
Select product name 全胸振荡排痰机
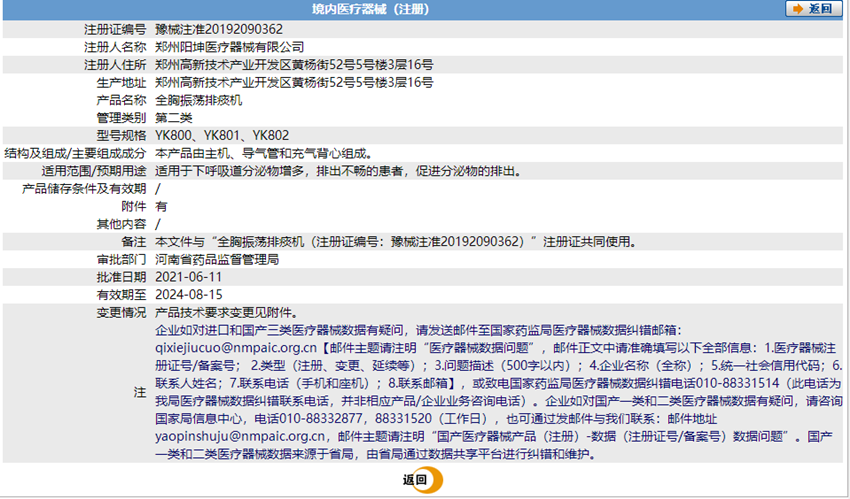click(198, 100)
